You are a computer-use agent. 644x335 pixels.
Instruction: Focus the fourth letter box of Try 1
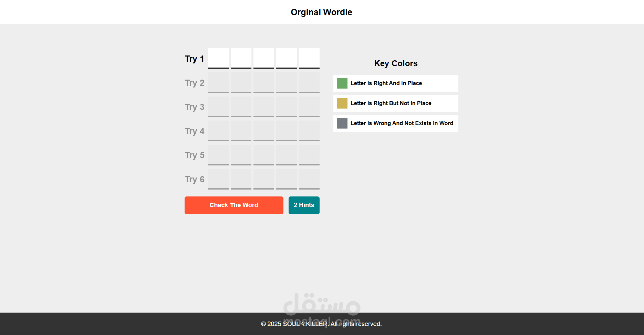tap(287, 59)
